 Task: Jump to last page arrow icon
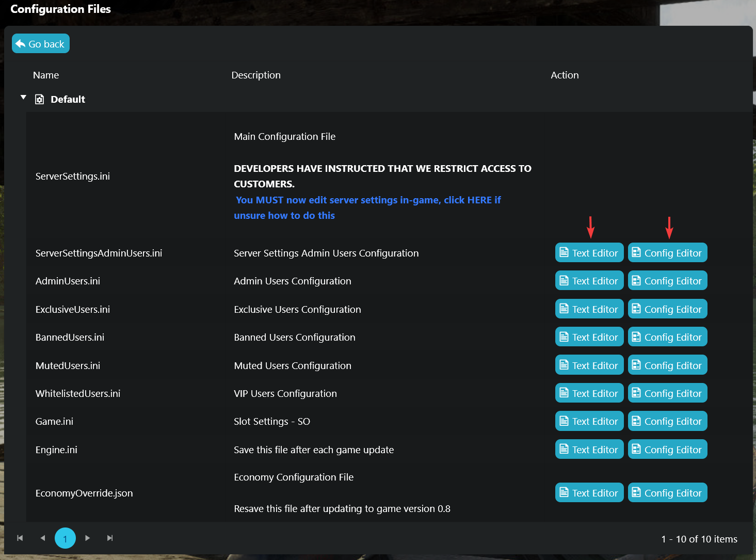[x=110, y=538]
